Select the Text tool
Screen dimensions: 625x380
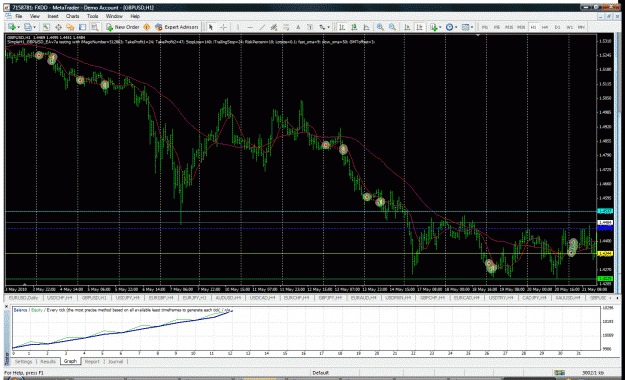(x=298, y=27)
